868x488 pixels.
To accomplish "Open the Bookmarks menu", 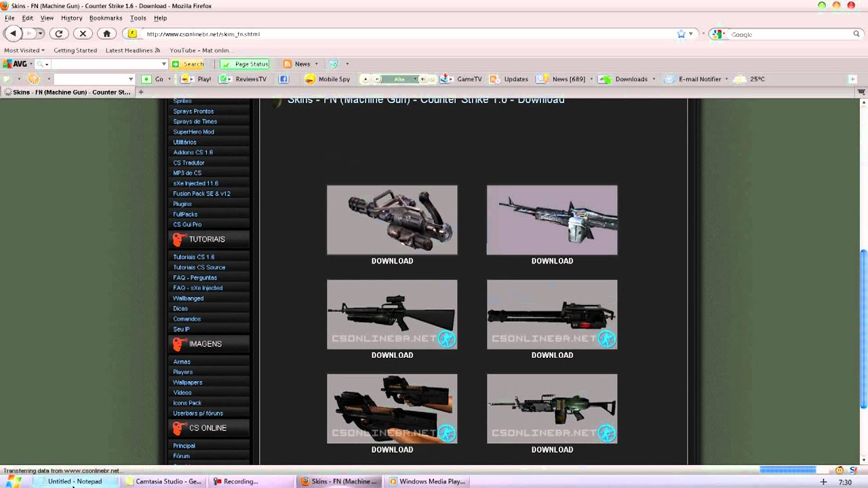I will pos(106,18).
